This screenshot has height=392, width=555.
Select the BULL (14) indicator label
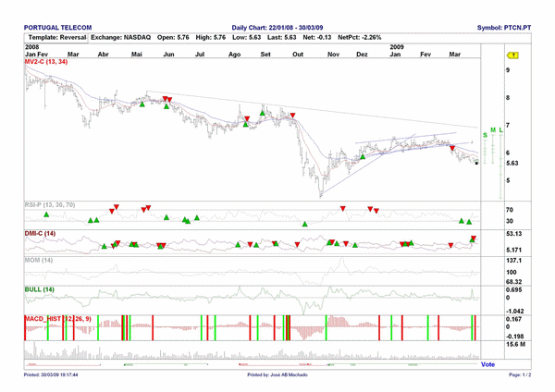(39, 289)
